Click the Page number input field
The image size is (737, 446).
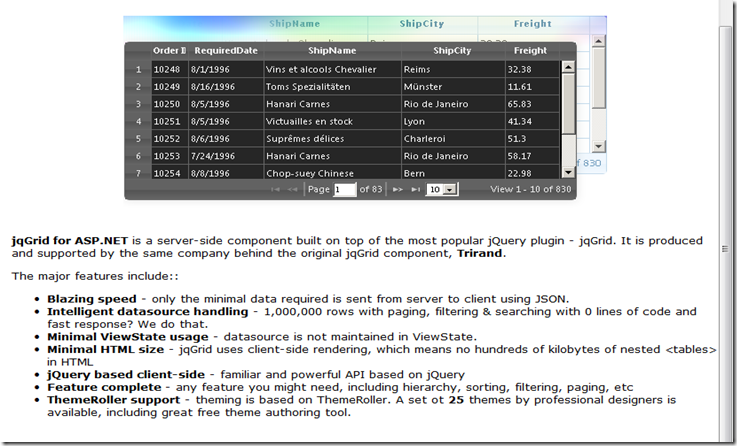click(345, 189)
